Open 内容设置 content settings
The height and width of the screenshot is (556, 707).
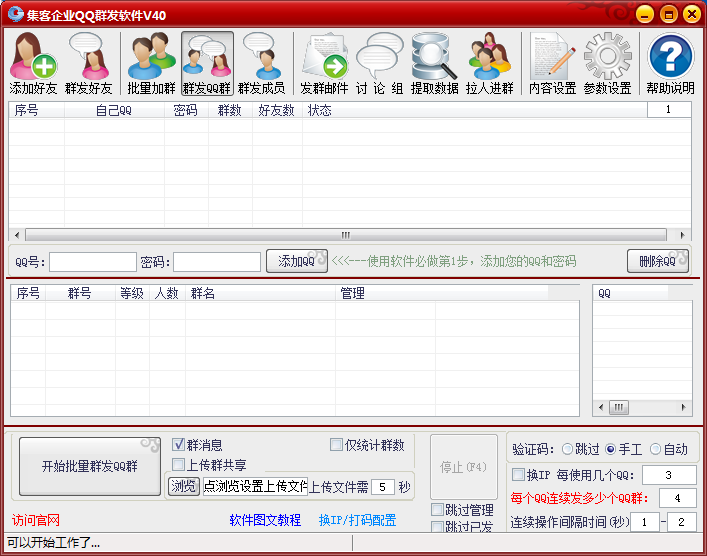(552, 63)
